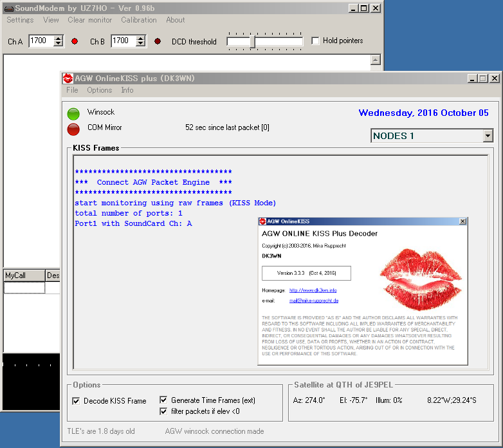This screenshot has width=503, height=448.
Task: Click 'TLE's are 1.8 days old' status
Action: point(101,431)
